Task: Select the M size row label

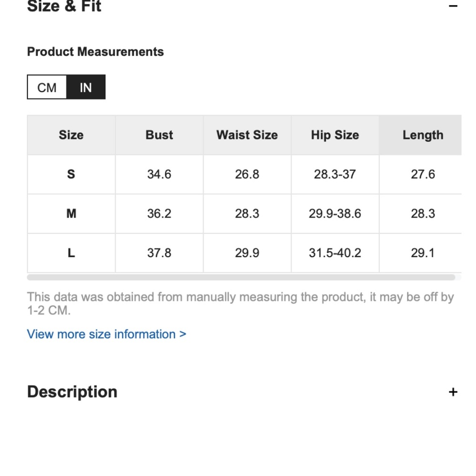Action: (x=71, y=214)
